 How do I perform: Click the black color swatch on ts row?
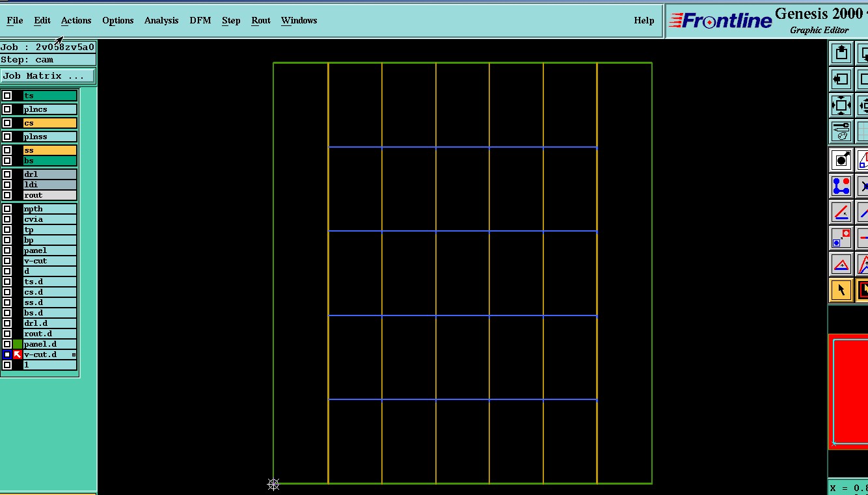tap(18, 96)
